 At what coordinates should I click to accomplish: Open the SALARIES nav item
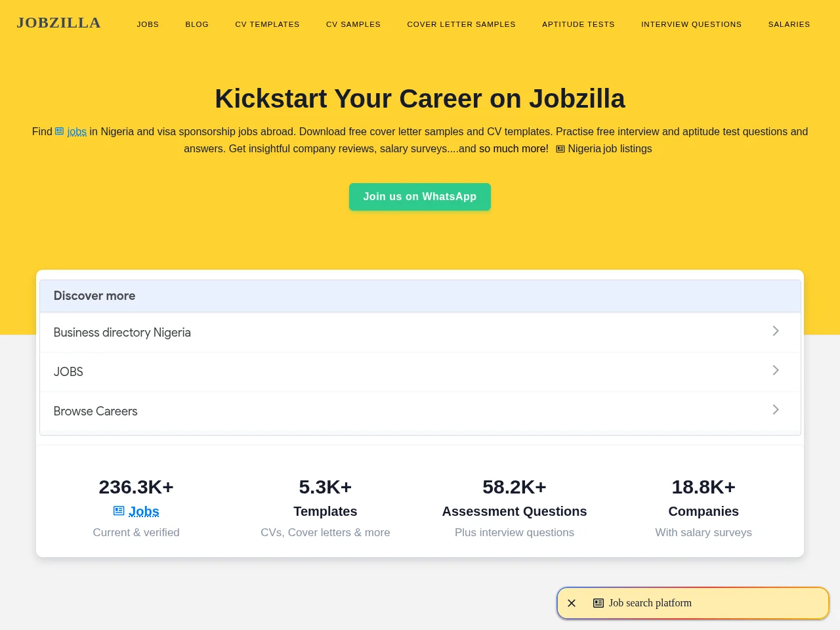pos(789,24)
